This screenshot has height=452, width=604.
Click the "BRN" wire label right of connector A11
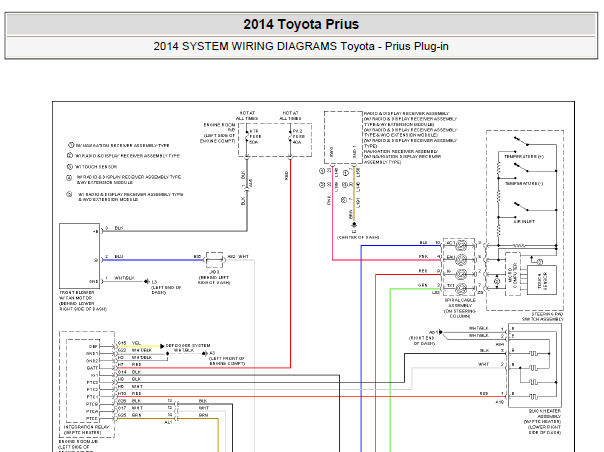click(203, 415)
